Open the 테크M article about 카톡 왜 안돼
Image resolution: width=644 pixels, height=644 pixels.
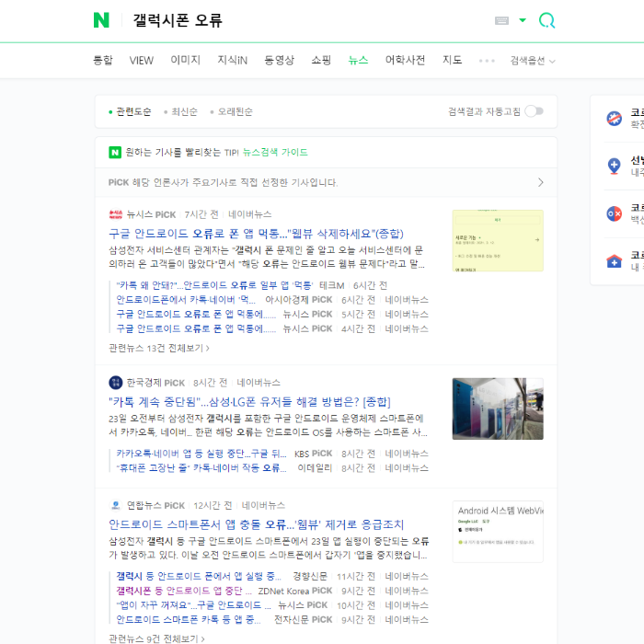(x=214, y=285)
